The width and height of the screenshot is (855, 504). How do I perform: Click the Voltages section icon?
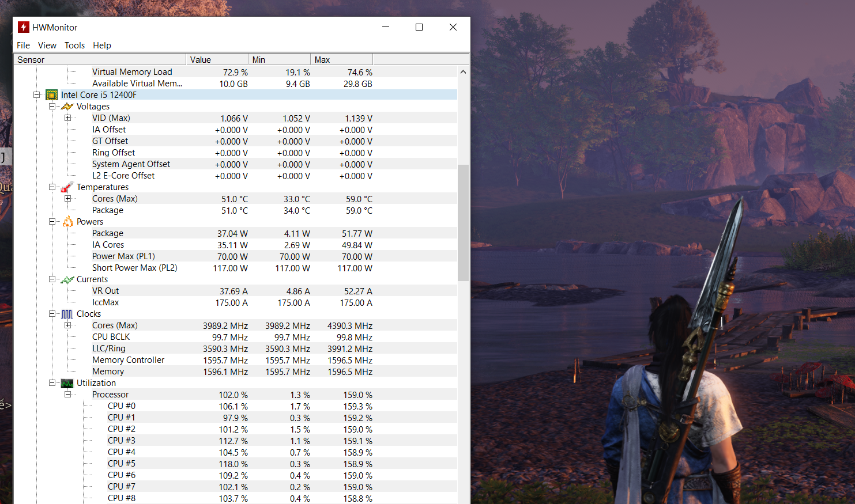[x=67, y=107]
